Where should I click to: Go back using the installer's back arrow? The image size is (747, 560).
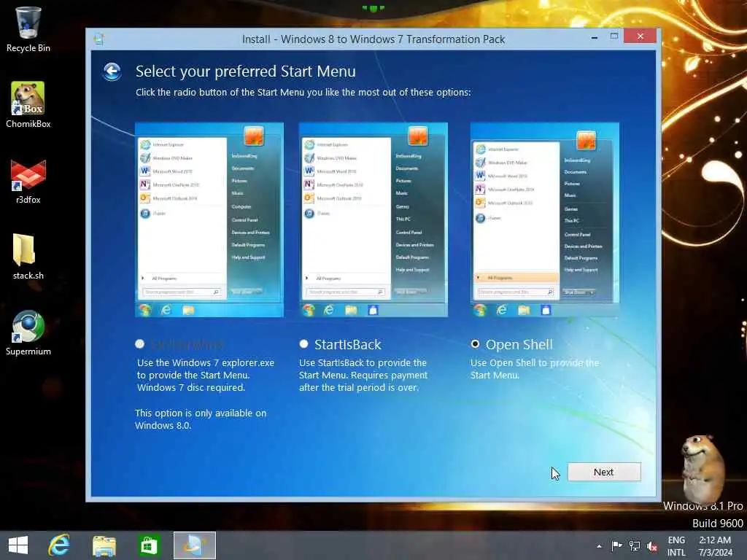(112, 72)
